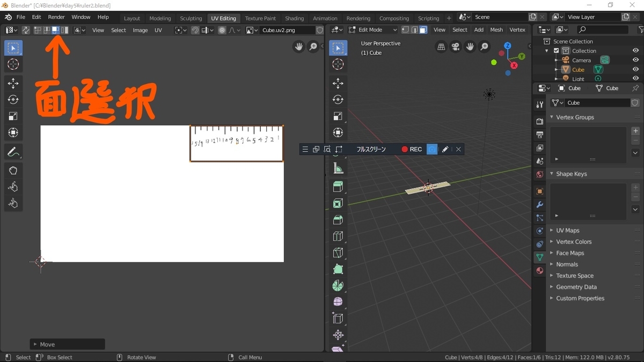
Task: Toggle the Collection checkbox in the outliner
Action: coord(557,51)
